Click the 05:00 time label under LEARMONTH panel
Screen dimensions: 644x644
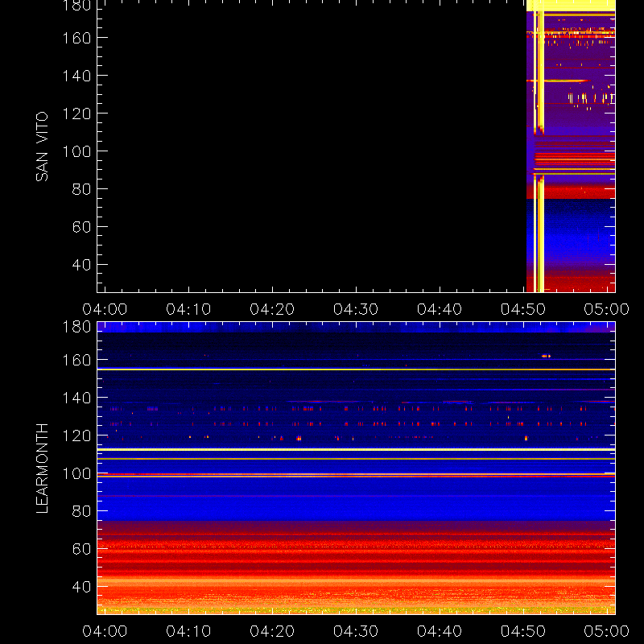pos(607,631)
